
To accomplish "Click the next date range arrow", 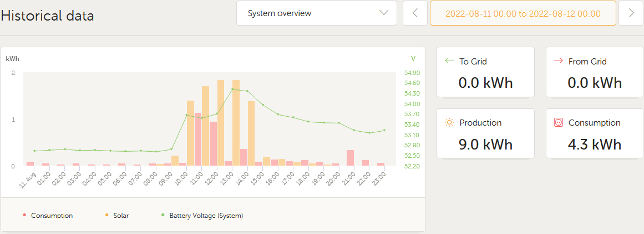I will (x=631, y=13).
